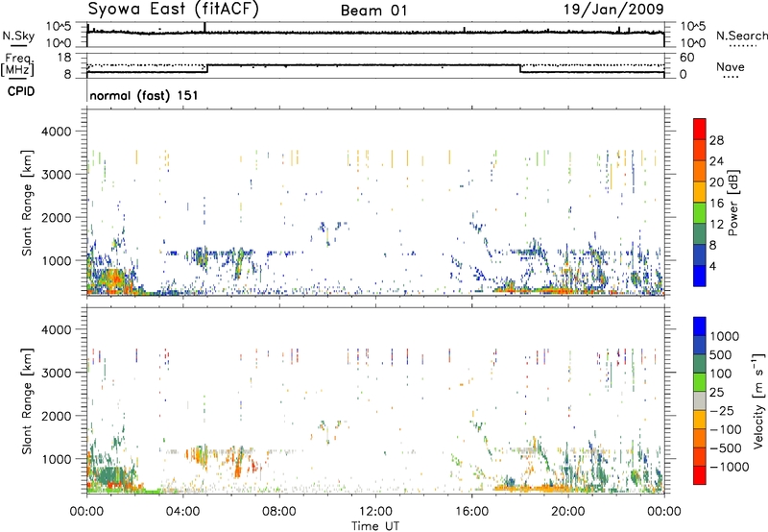This screenshot has width=768, height=532.
Task: Click the 'normal (fast) 151' CPID text
Action: [x=144, y=95]
